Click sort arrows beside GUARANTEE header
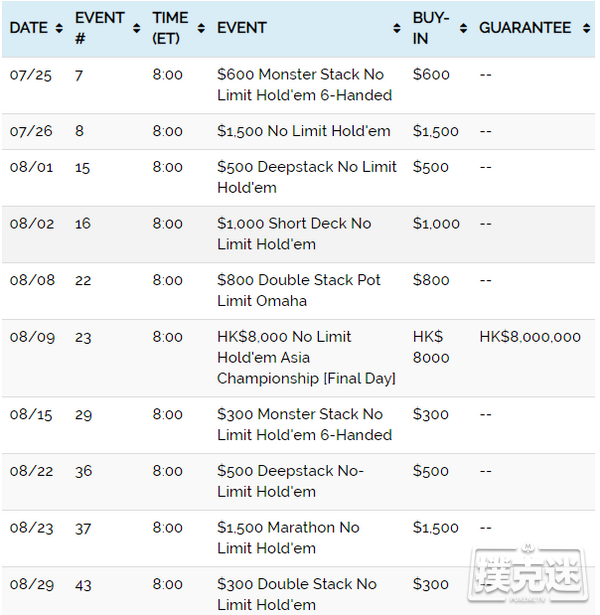 pyautogui.click(x=586, y=28)
